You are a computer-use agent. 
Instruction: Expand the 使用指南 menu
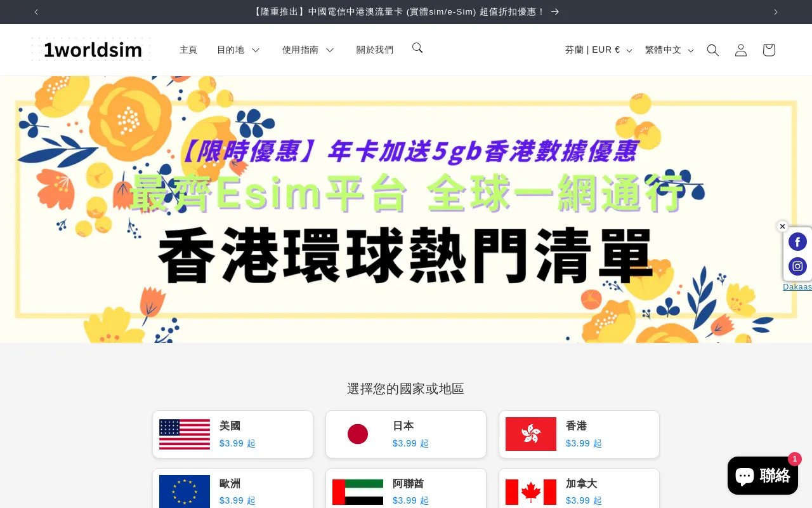pyautogui.click(x=308, y=50)
